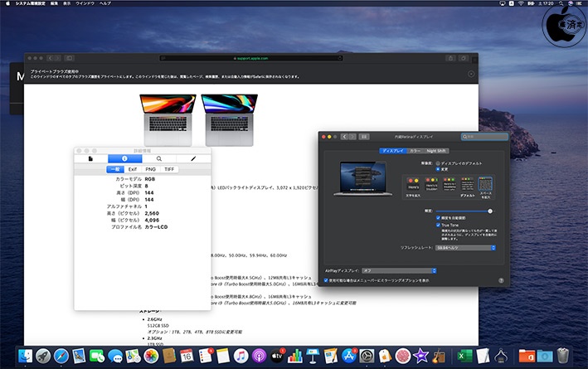The image size is (588, 369).
Task: Open 編集 menu in menu bar
Action: click(x=55, y=3)
